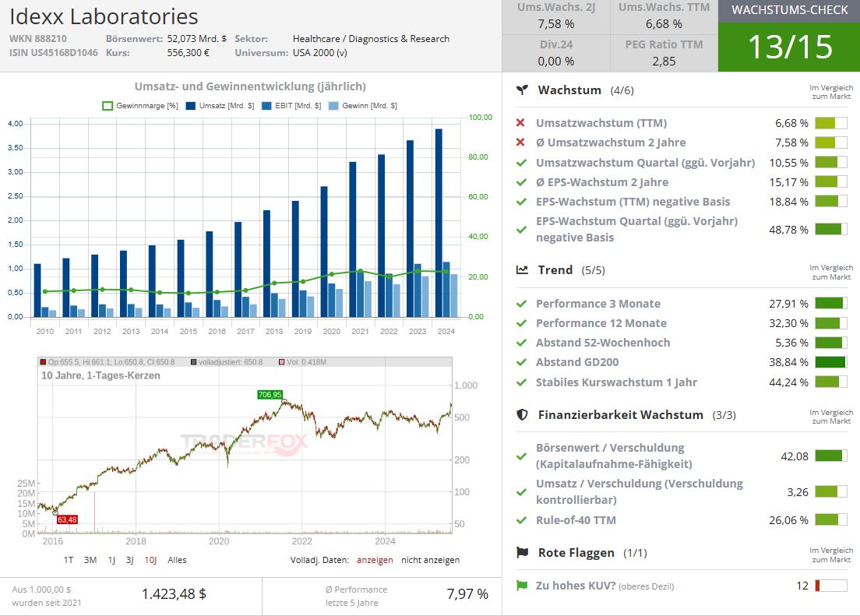Click the checkmark beside Performance 3 Monate
The width and height of the screenshot is (860, 616).
point(522,304)
